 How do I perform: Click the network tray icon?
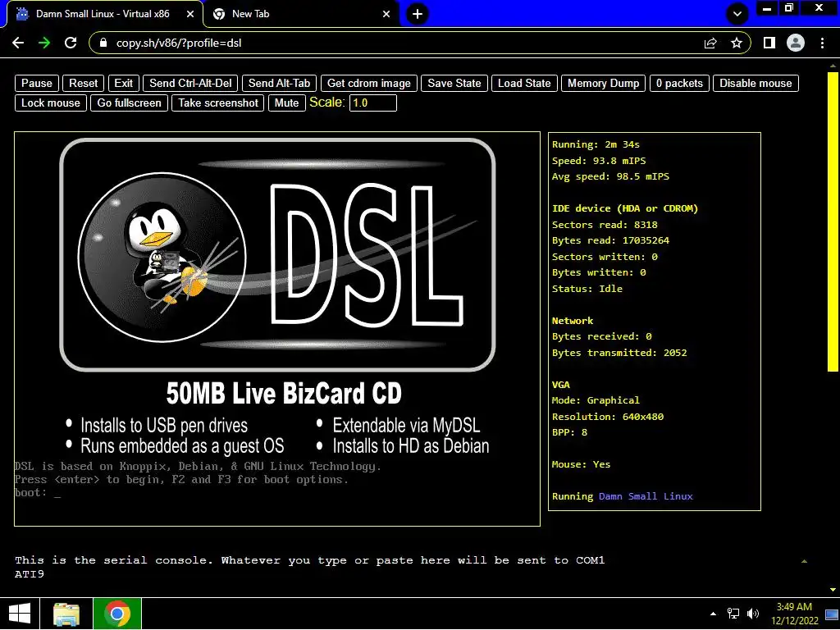733,614
